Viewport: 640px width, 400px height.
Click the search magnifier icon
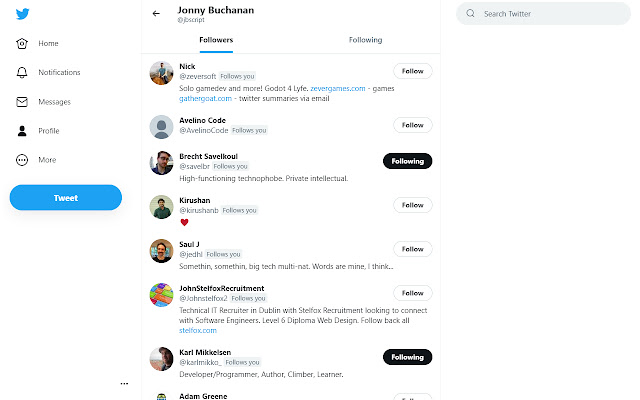coord(471,14)
